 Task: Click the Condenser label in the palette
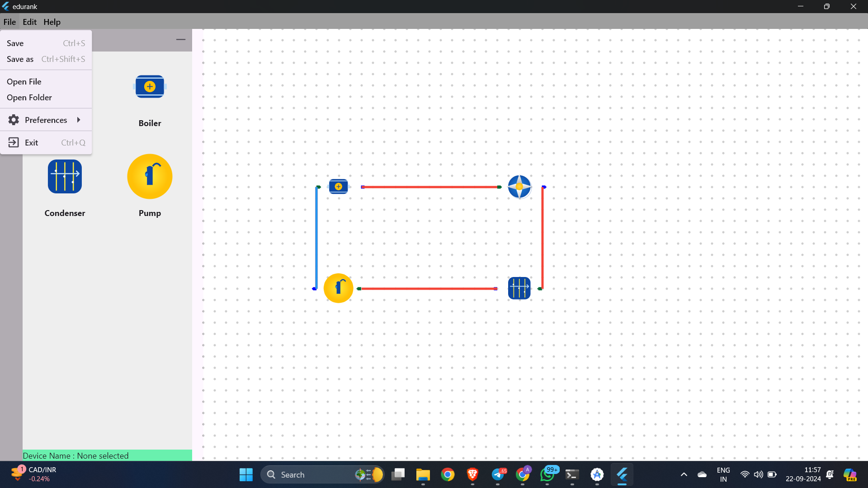[65, 213]
